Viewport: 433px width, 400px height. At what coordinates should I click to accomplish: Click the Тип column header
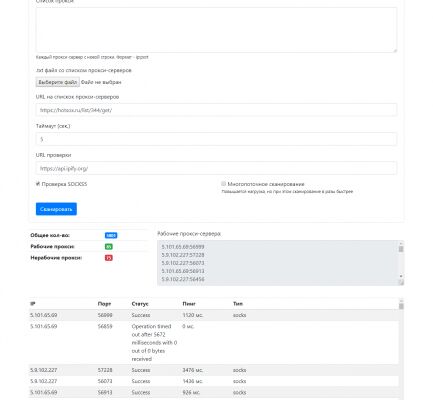238,304
